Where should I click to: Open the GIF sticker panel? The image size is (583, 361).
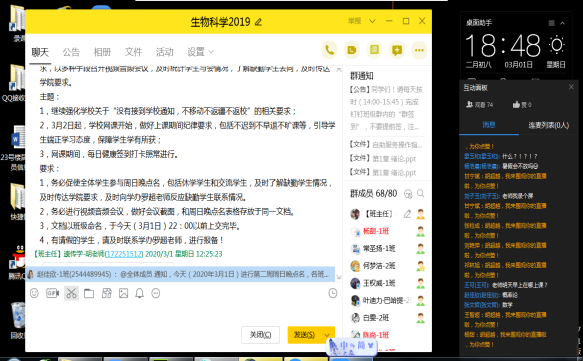click(52, 293)
